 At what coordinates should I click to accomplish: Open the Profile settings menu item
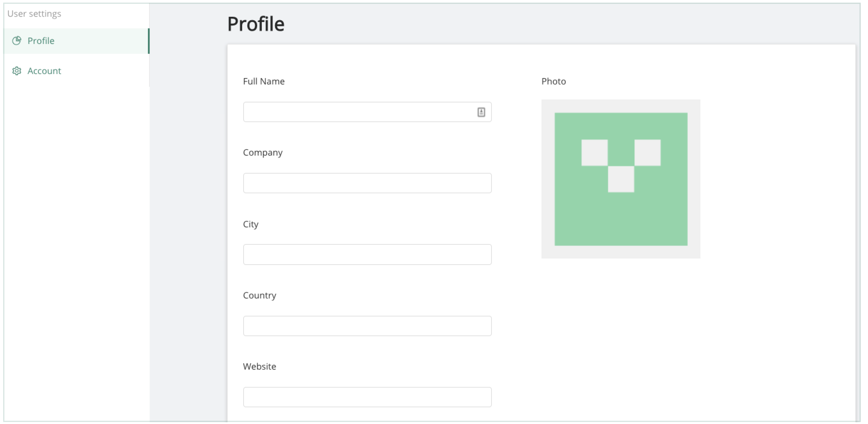tap(41, 41)
